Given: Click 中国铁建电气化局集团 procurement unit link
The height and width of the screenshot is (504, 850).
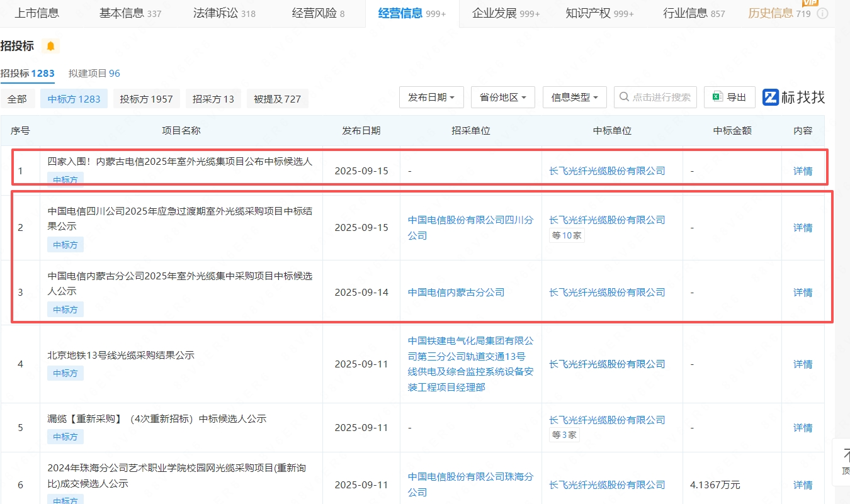Looking at the screenshot, I should [x=470, y=364].
